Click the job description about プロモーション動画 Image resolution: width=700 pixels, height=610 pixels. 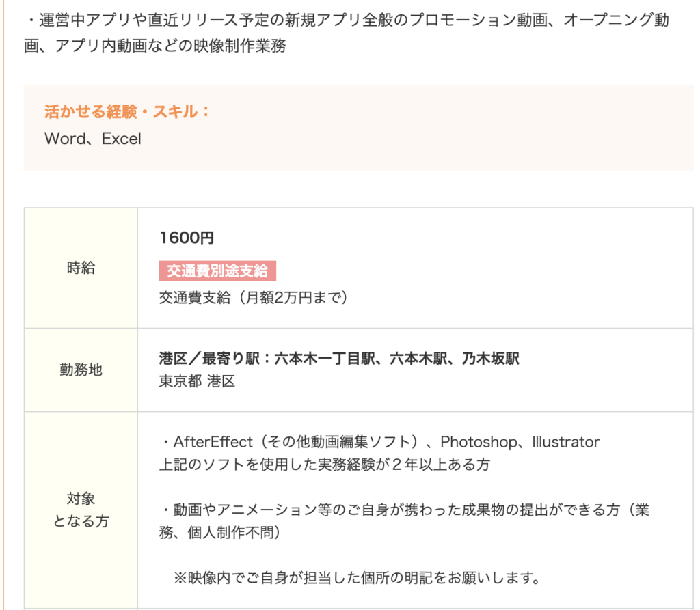coord(347,20)
